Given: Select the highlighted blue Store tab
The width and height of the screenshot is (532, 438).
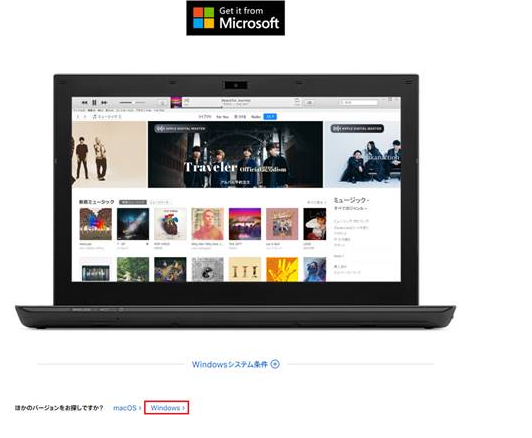Looking at the screenshot, I should (x=270, y=117).
